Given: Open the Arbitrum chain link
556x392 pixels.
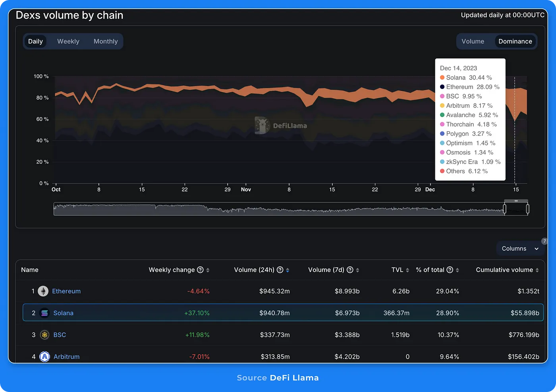Looking at the screenshot, I should (67, 357).
